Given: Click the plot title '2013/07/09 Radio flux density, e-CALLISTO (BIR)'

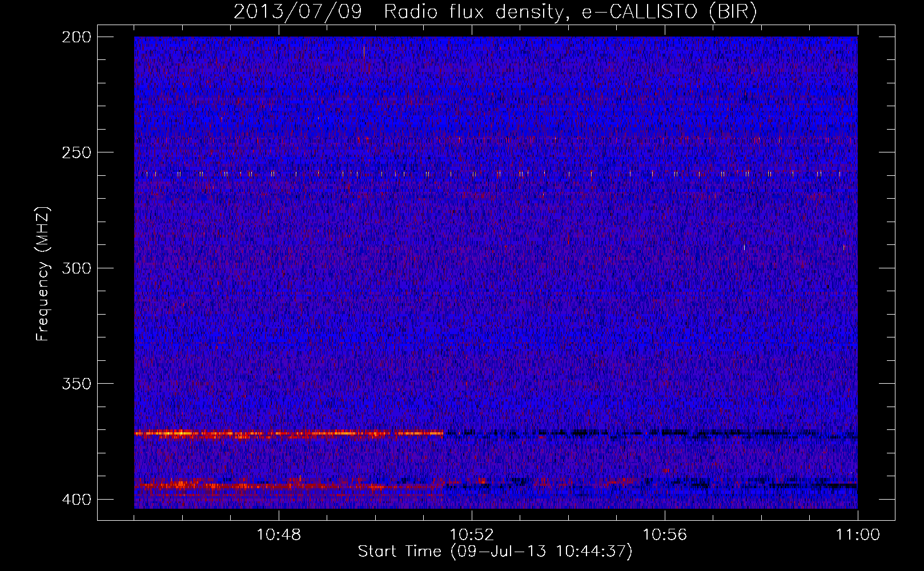Looking at the screenshot, I should pyautogui.click(x=495, y=11).
